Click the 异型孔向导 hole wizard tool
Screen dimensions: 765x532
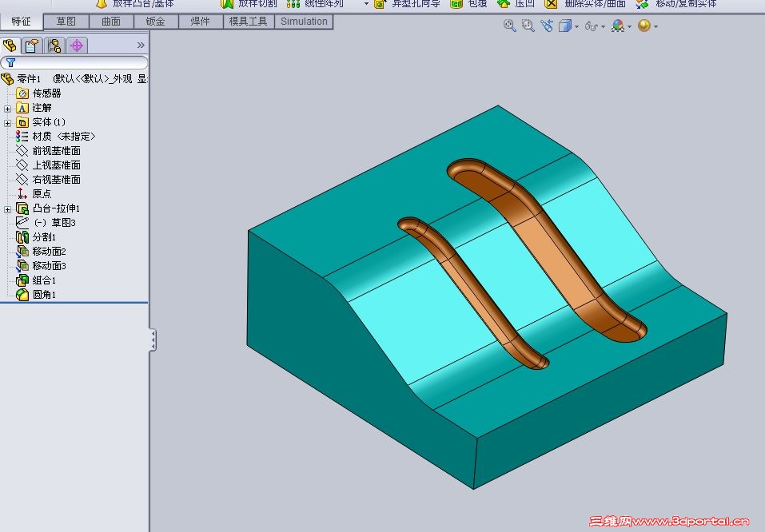[407, 4]
